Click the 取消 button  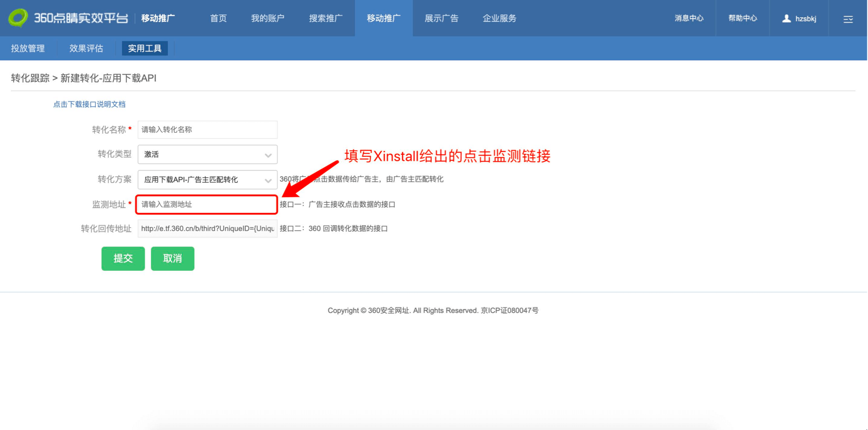(173, 259)
